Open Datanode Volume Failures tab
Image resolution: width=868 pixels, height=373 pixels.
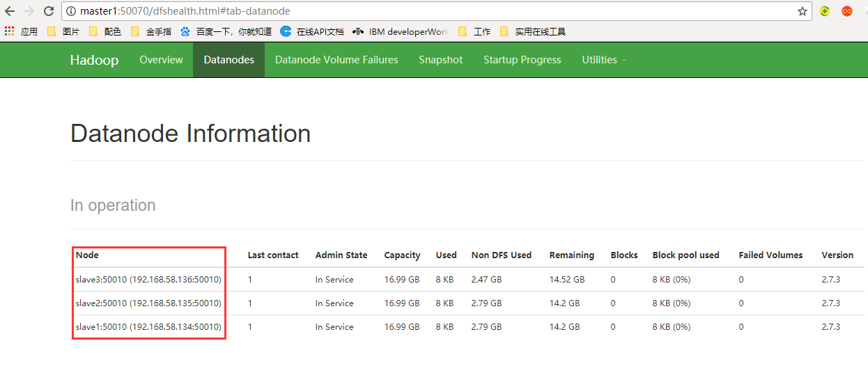[336, 60]
